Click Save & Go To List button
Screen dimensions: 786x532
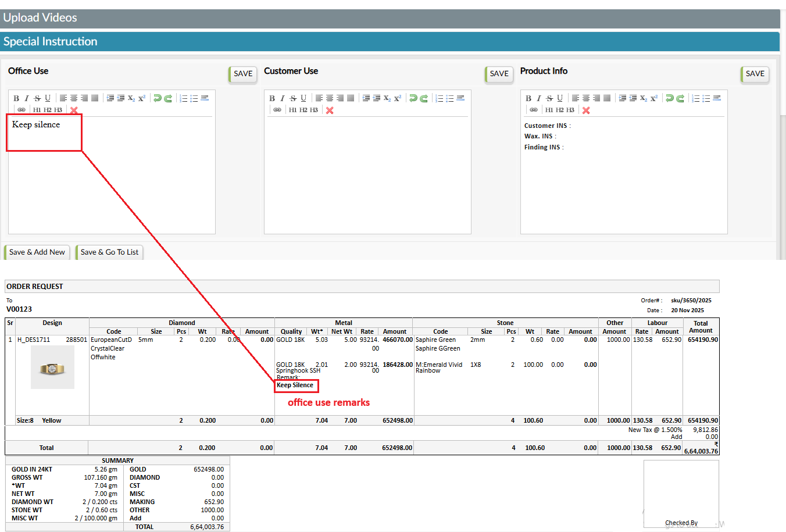point(109,252)
